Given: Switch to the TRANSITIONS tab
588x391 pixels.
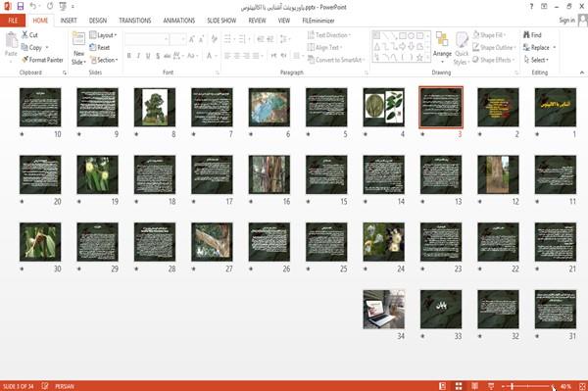Looking at the screenshot, I should click(135, 21).
